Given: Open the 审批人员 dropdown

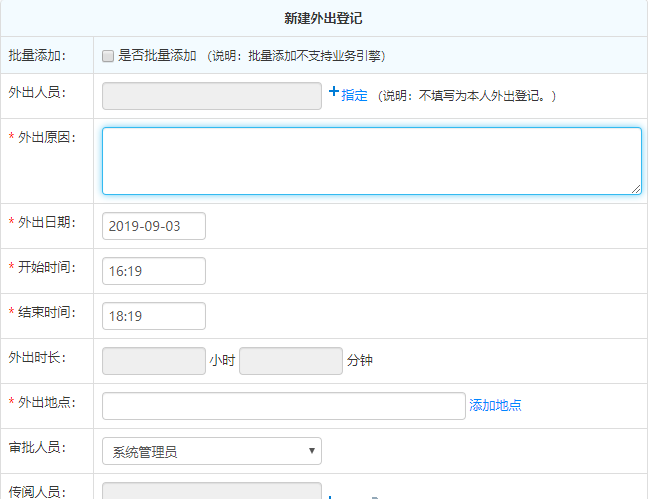Looking at the screenshot, I should [x=212, y=451].
